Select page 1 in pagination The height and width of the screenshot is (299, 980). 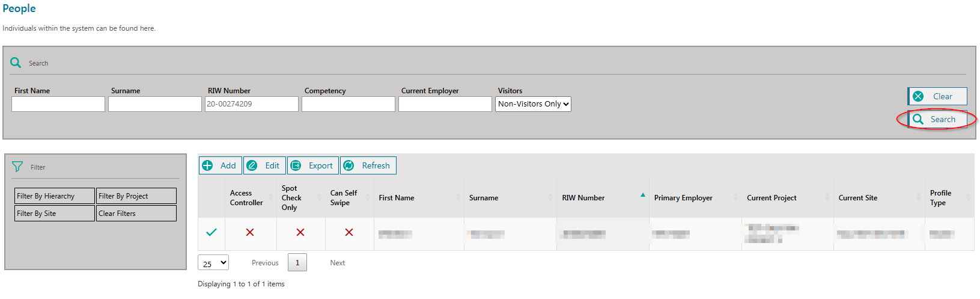point(297,263)
